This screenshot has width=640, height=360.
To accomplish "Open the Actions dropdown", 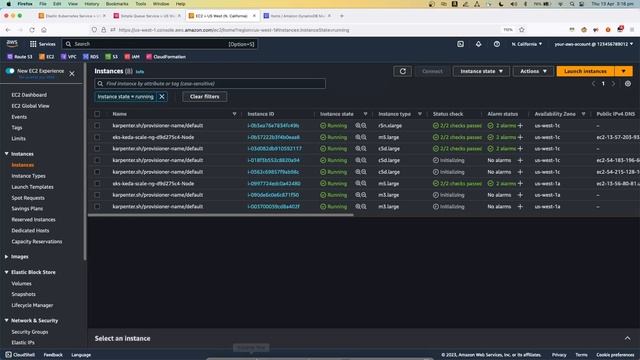I will [x=533, y=71].
